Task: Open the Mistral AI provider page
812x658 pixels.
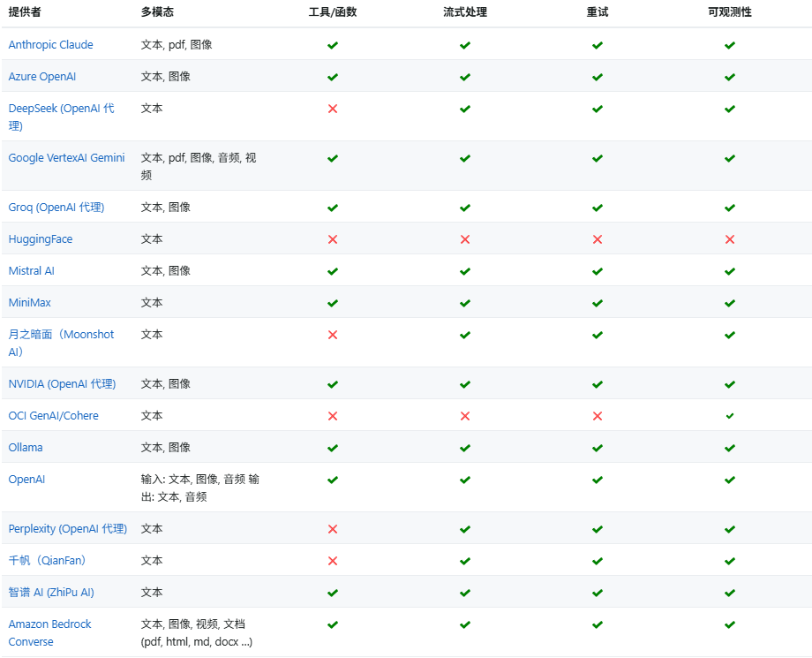Action: 32,271
